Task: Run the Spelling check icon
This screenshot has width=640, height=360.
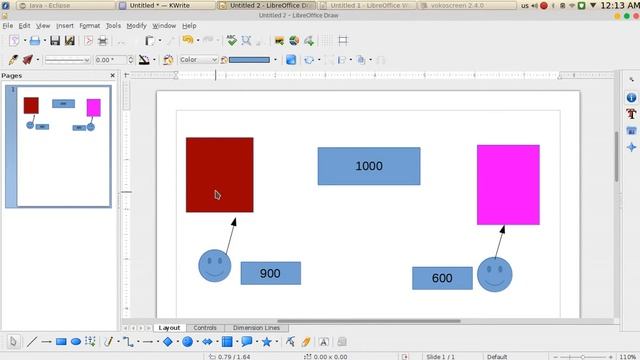Action: point(231,40)
